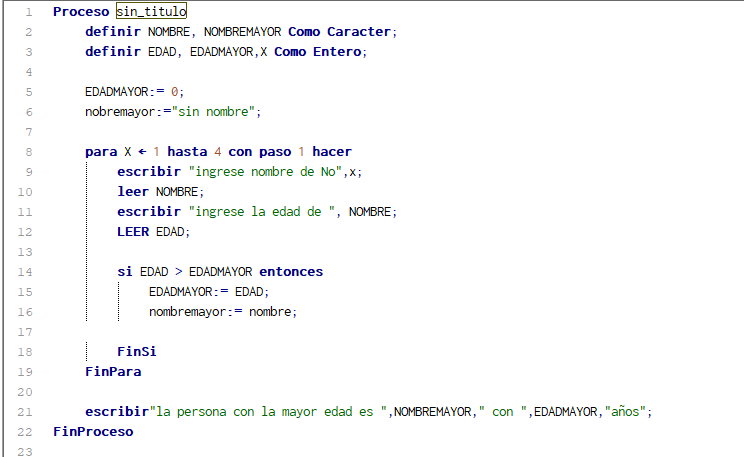744x457 pixels.
Task: Click the "para" keyword on line 8
Action: (x=101, y=152)
